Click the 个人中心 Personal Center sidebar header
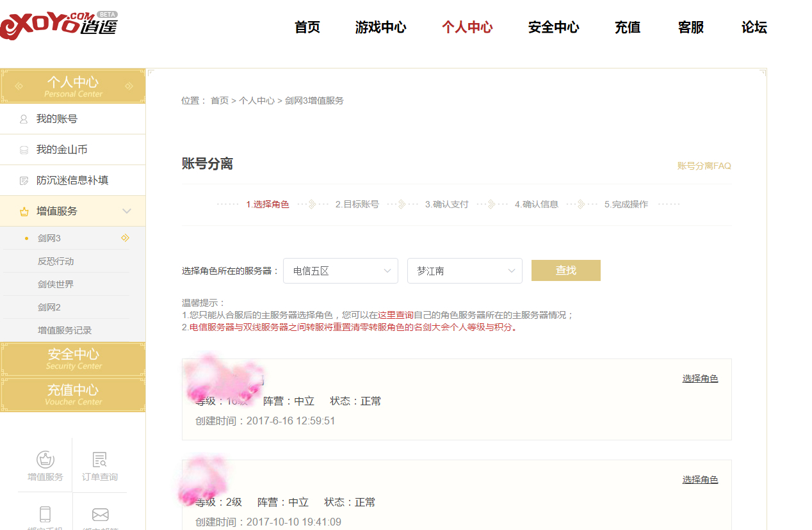This screenshot has width=812, height=530. tap(73, 86)
